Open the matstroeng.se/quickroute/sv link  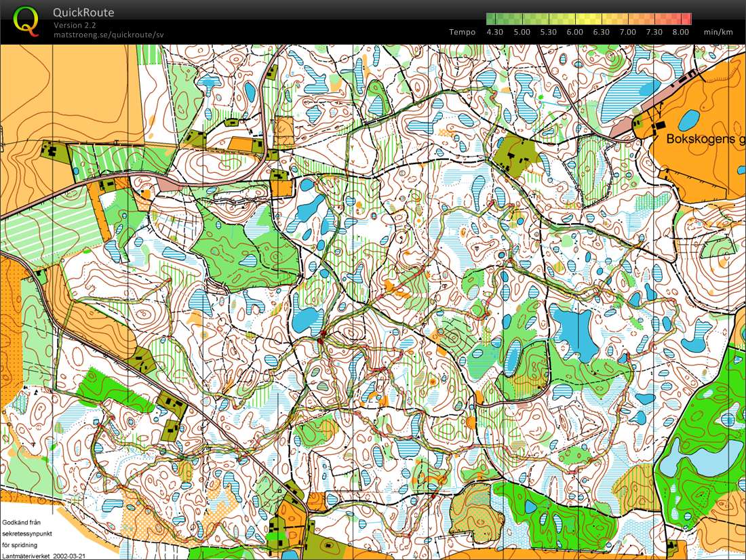pos(109,35)
